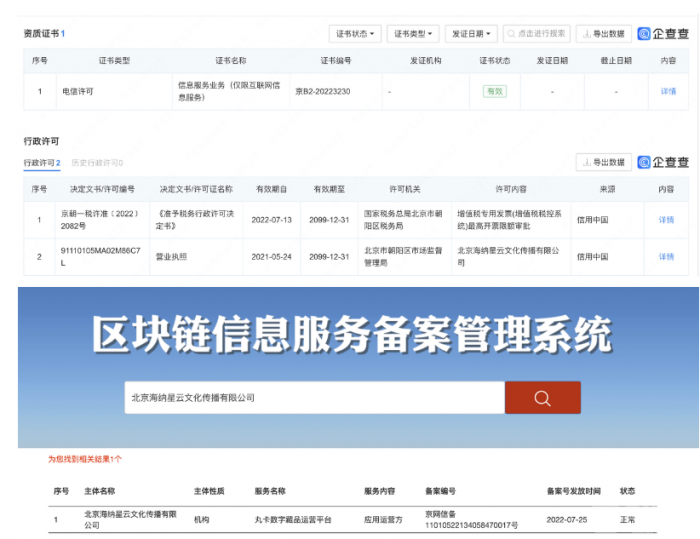This screenshot has height=539, width=700.
Task: Click 丸卡数字藏品运营平台 service name
Action: pos(293,520)
